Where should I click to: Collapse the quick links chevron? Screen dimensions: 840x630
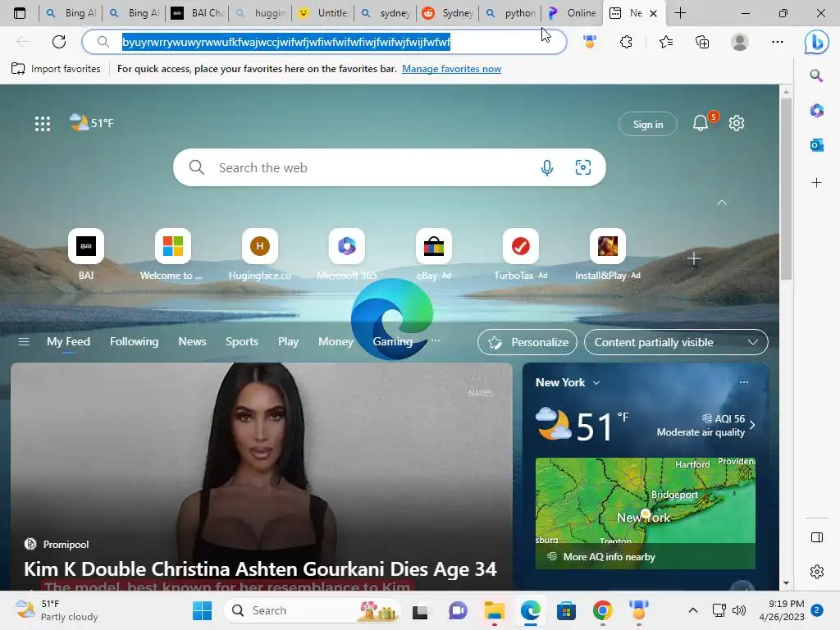click(722, 203)
